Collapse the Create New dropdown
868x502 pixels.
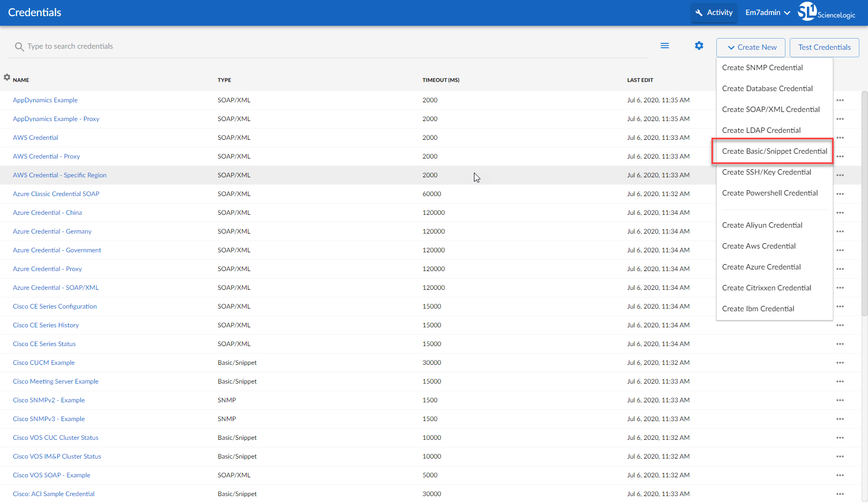(751, 47)
